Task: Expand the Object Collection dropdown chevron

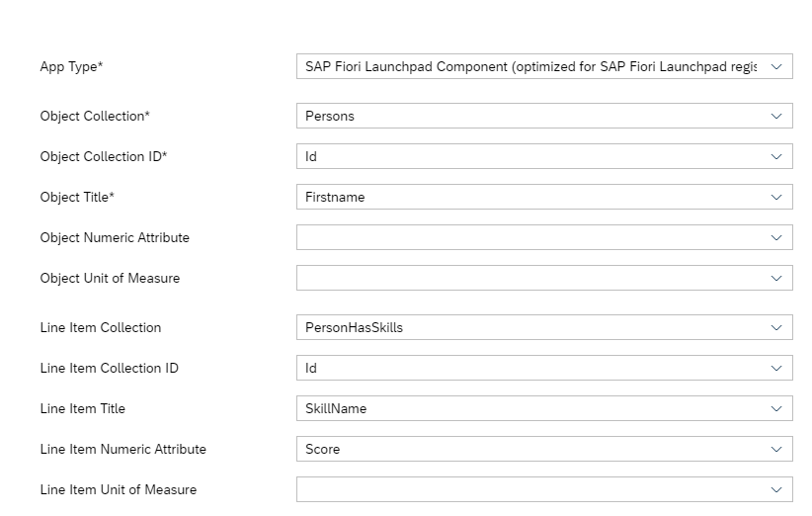Action: (x=776, y=116)
